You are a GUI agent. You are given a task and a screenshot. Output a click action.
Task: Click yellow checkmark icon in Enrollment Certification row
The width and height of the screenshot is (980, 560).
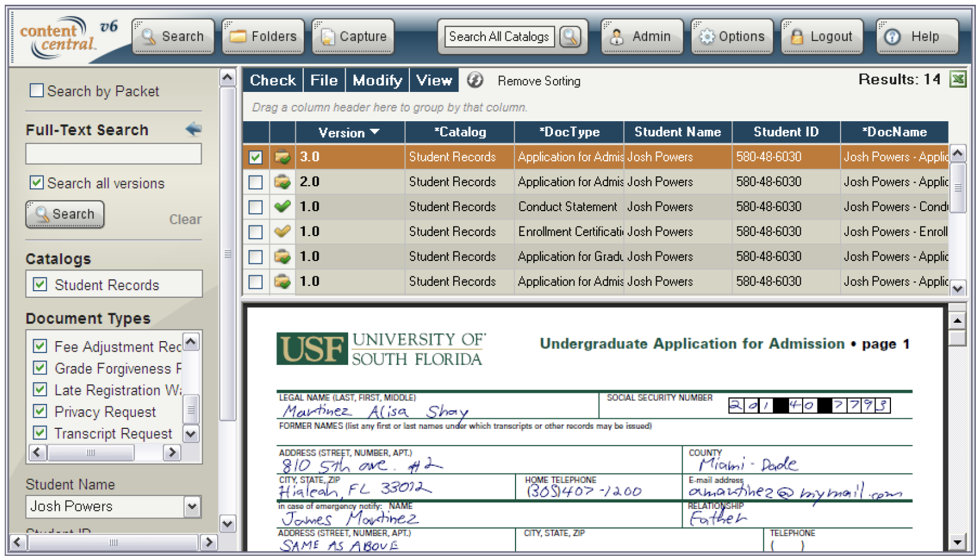[282, 231]
